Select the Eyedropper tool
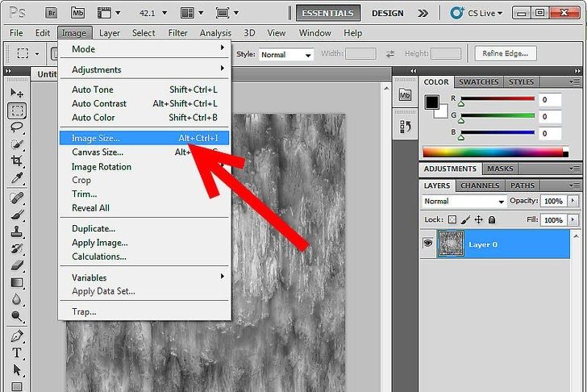587x392 pixels. click(17, 178)
